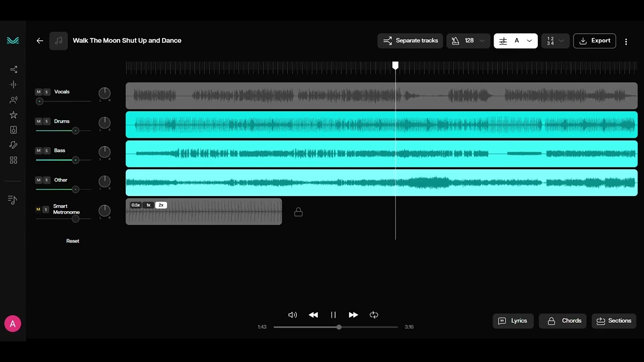This screenshot has width=644, height=362.
Task: Mute the Drums track
Action: click(38, 121)
